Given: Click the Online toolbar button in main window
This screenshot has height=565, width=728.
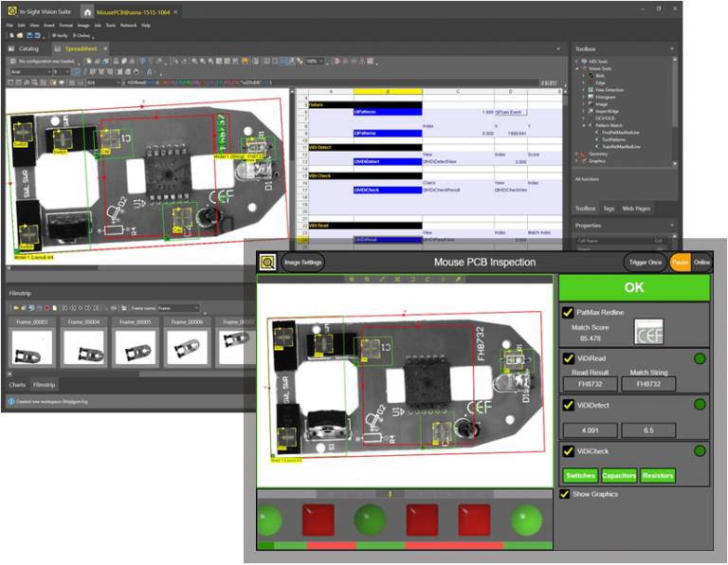Looking at the screenshot, I should (x=81, y=35).
